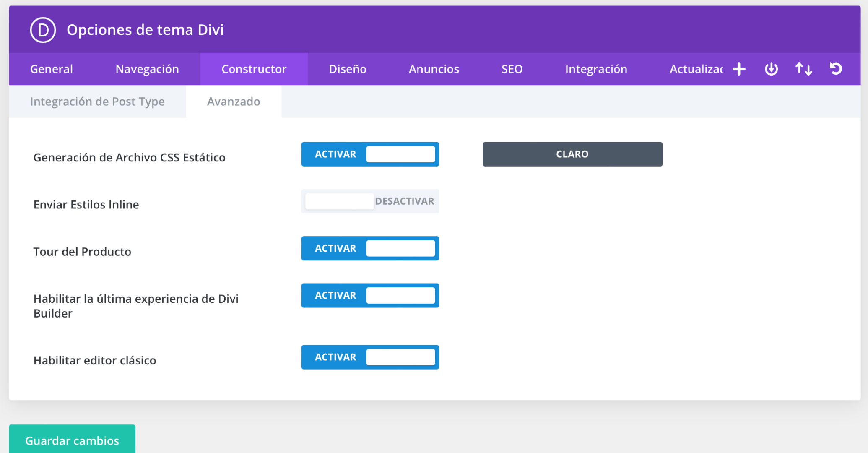This screenshot has height=453, width=868.
Task: Toggle the Tour del Producto switch
Action: [370, 248]
